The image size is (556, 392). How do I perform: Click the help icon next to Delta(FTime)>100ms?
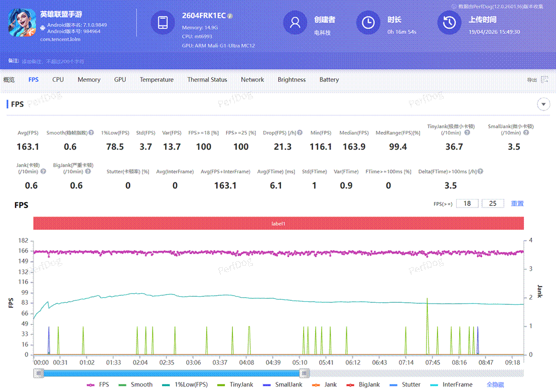[x=480, y=171]
